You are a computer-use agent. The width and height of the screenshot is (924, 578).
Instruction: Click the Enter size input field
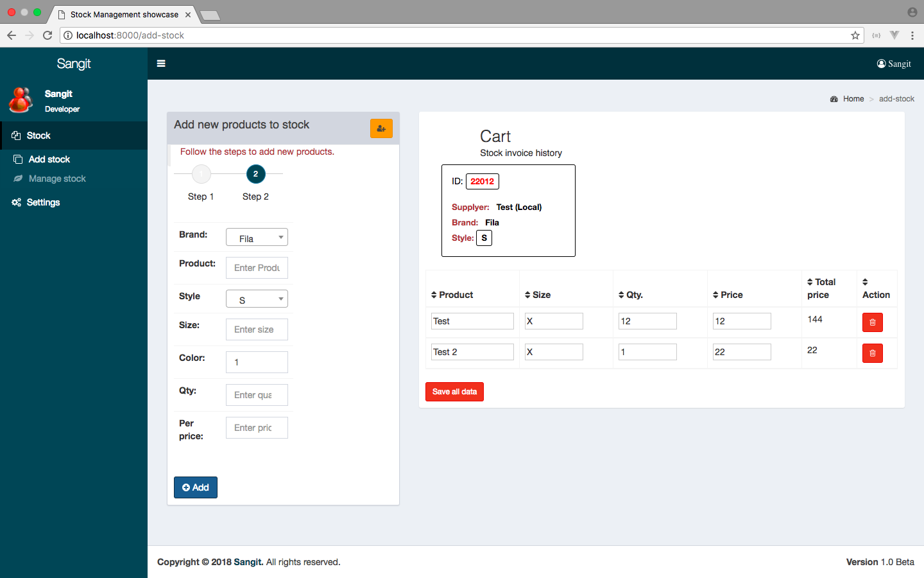tap(257, 329)
